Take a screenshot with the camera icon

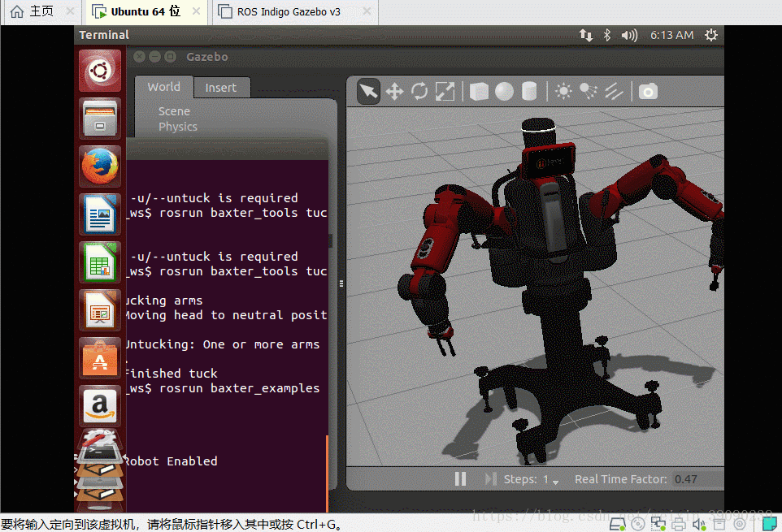point(648,92)
